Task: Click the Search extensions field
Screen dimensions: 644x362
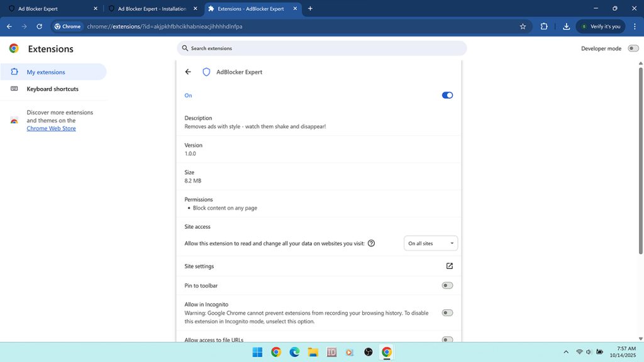Action: 322,48
